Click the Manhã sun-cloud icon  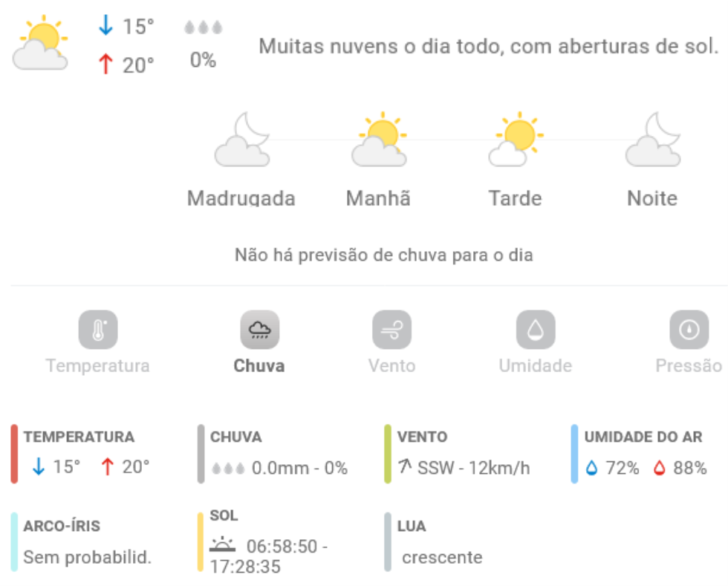[379, 140]
